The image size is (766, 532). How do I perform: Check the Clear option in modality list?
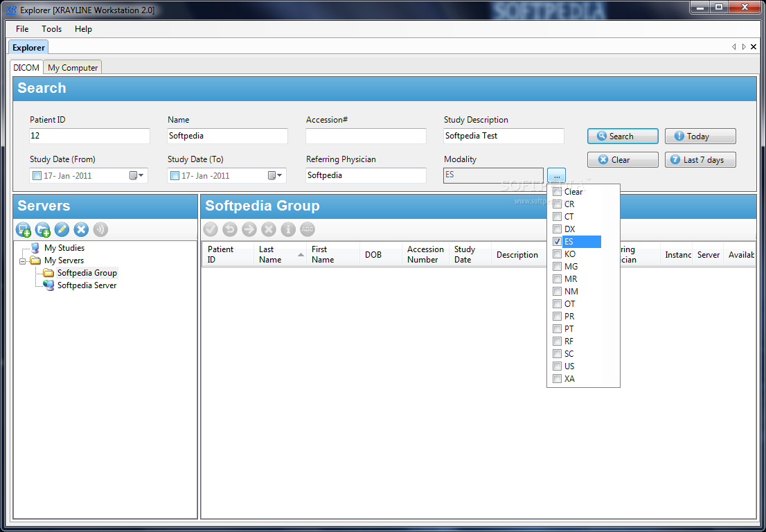[x=557, y=192]
